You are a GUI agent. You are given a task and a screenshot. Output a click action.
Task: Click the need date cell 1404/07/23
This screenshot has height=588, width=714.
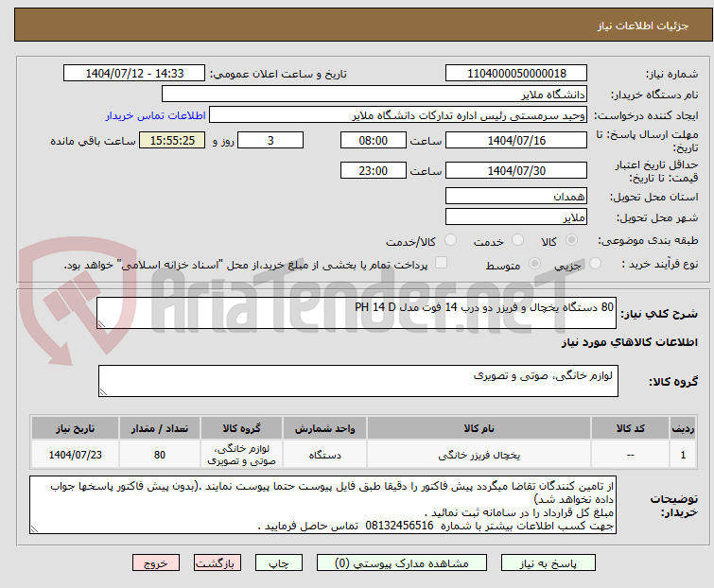click(x=75, y=455)
